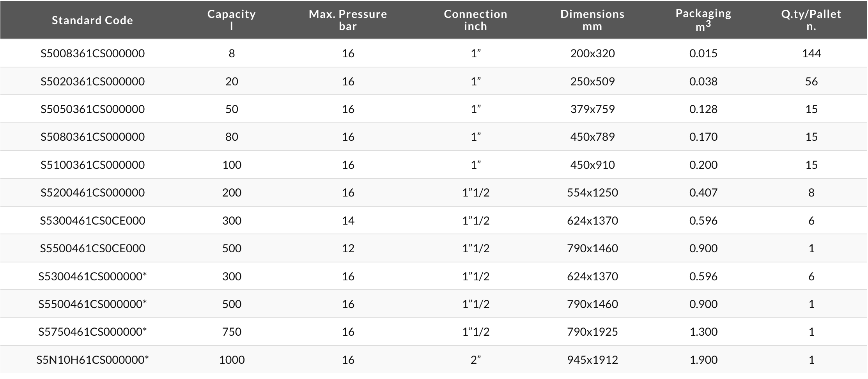
Task: Click the S5200461CS000000 code cell
Action: (92, 193)
